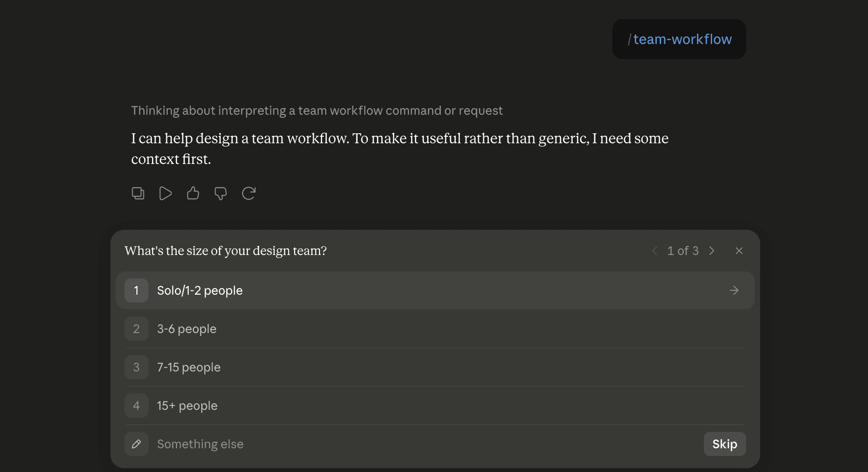Go to the previous question chevron
This screenshot has width=868, height=472.
click(x=655, y=251)
